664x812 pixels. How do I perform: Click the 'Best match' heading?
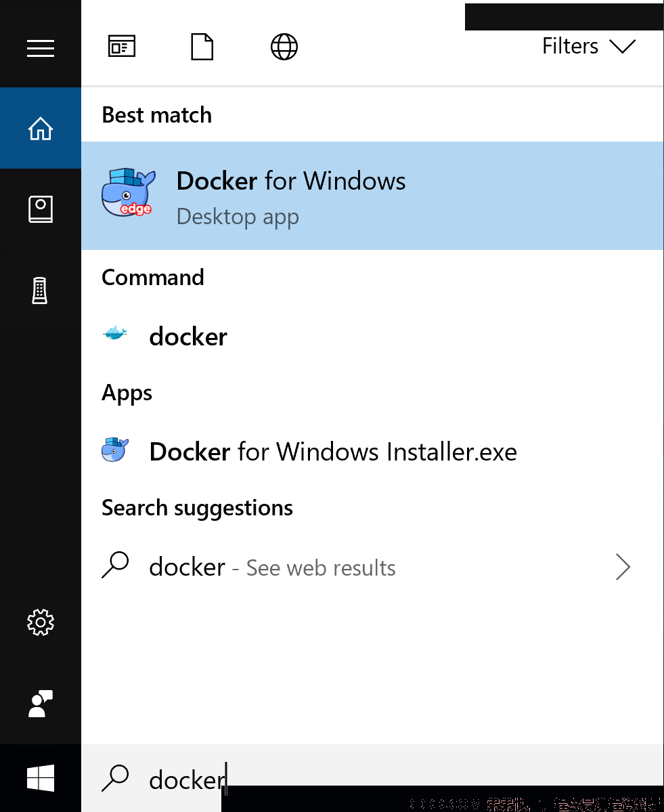click(157, 115)
